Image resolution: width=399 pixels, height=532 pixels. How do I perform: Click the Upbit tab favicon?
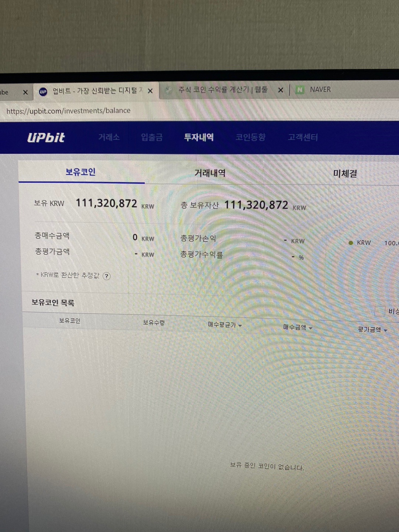click(43, 92)
